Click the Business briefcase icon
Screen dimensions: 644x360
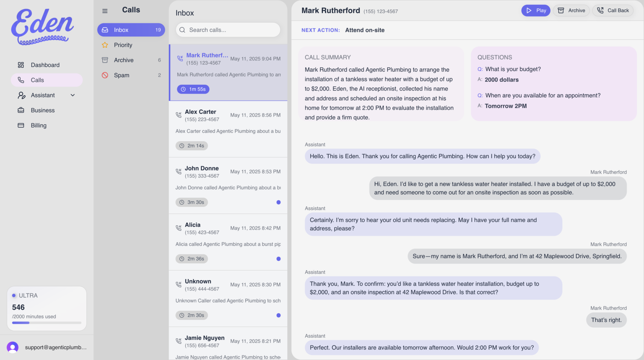pos(21,110)
